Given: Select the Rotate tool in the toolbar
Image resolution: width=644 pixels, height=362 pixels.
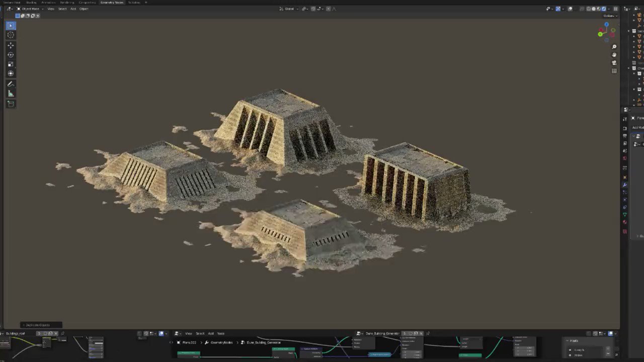Looking at the screenshot, I should click(x=11, y=55).
